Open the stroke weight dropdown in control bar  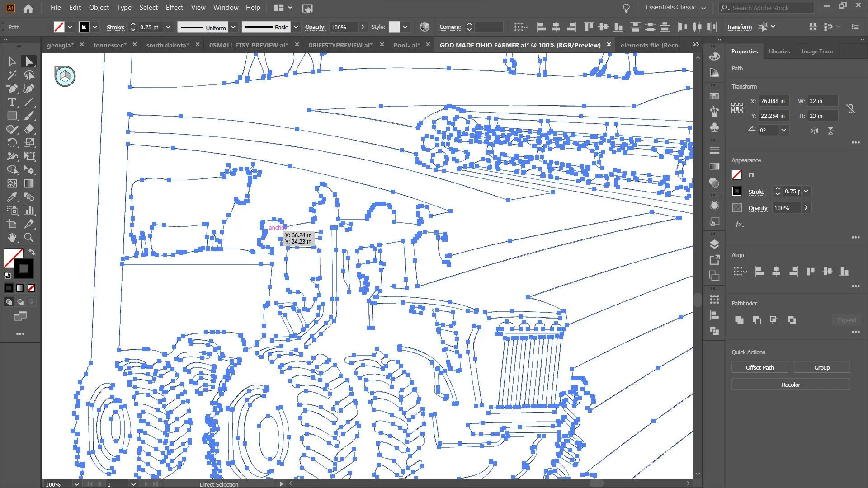tap(168, 27)
